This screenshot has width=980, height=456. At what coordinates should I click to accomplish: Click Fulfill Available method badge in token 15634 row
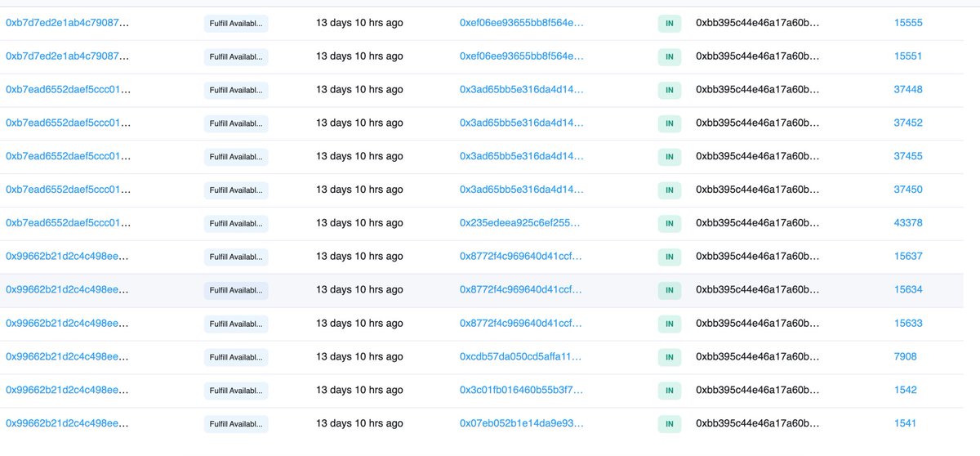[236, 290]
